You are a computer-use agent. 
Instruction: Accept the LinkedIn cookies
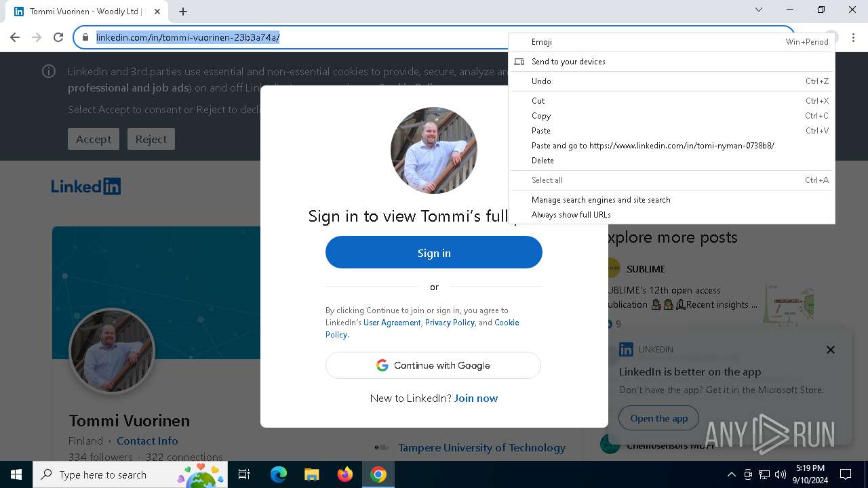(x=94, y=139)
